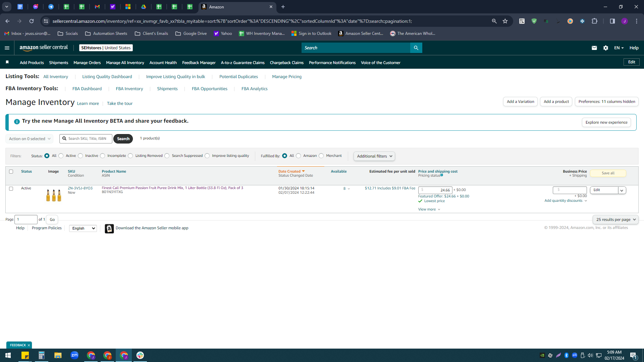This screenshot has width=644, height=362.
Task: Select the Listing Removed status filter
Action: pos(130,156)
